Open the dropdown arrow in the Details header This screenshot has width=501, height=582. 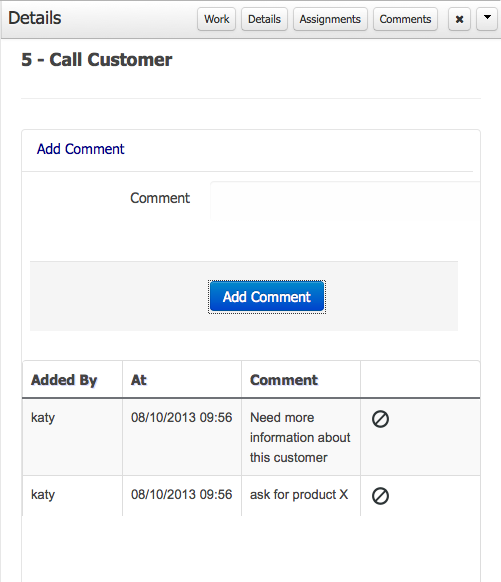click(487, 19)
